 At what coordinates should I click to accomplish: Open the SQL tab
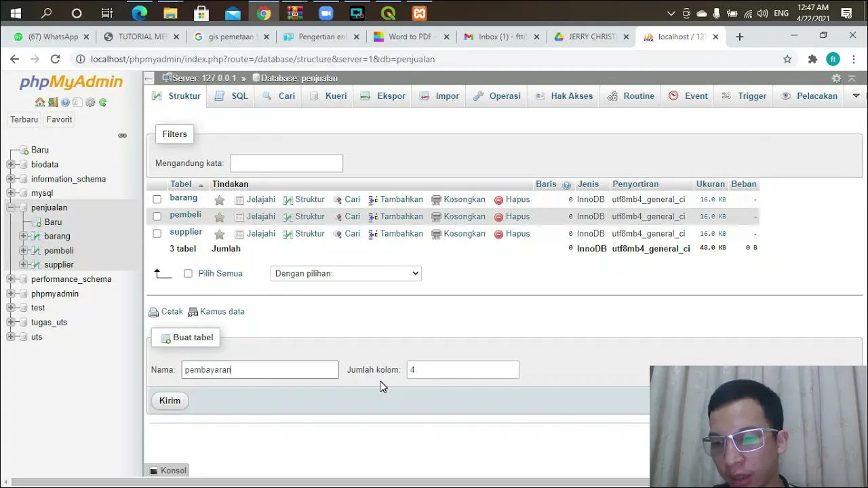tap(231, 96)
